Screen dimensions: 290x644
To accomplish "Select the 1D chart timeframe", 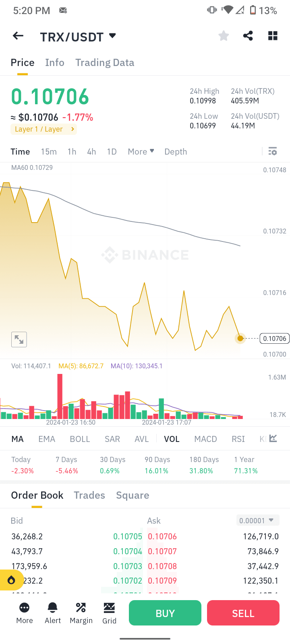I will click(112, 151).
